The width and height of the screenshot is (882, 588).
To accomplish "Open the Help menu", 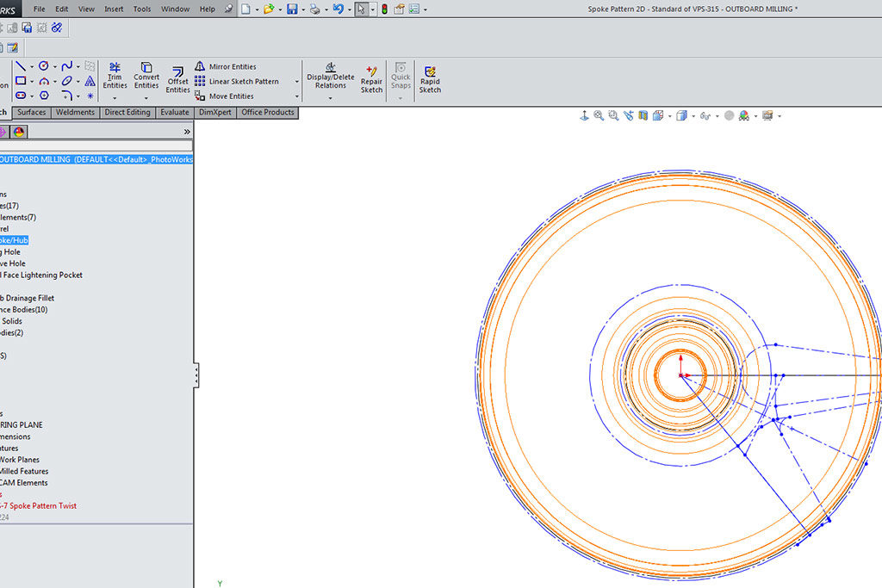I will point(207,9).
